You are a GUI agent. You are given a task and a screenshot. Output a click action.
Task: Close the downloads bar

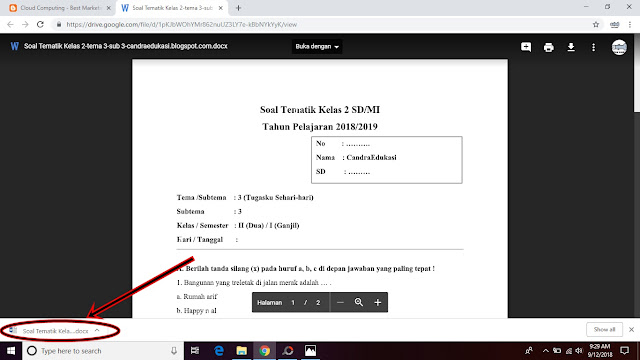click(x=631, y=329)
